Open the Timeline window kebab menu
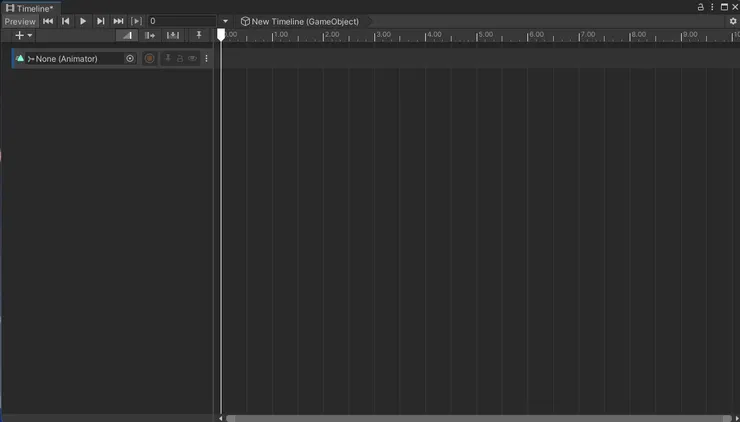This screenshot has width=740, height=422. coord(713,7)
